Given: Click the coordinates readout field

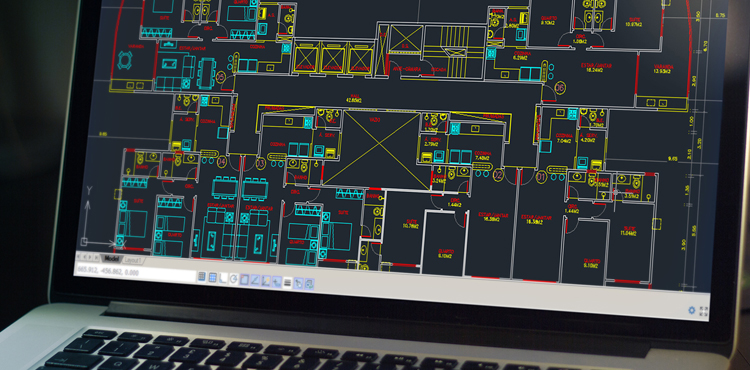Looking at the screenshot, I should 136,272.
